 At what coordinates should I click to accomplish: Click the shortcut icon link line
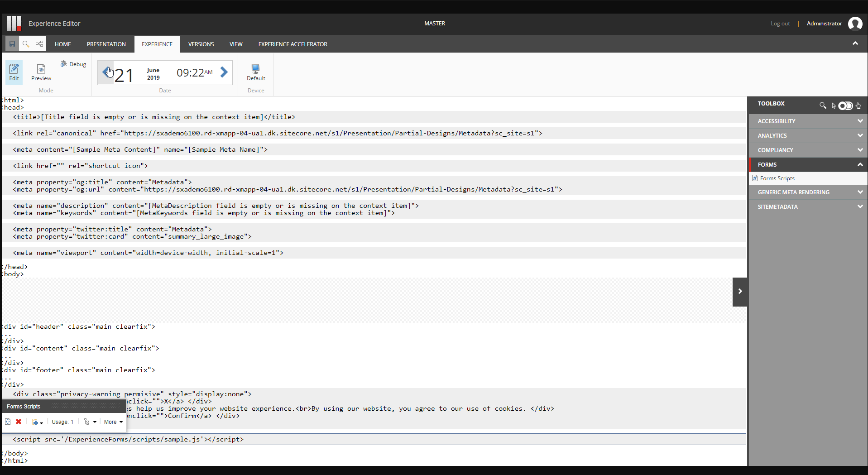[374, 166]
